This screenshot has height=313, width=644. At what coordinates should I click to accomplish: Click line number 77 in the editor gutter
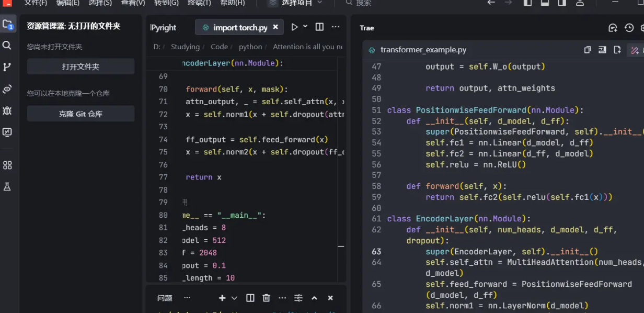pyautogui.click(x=163, y=177)
